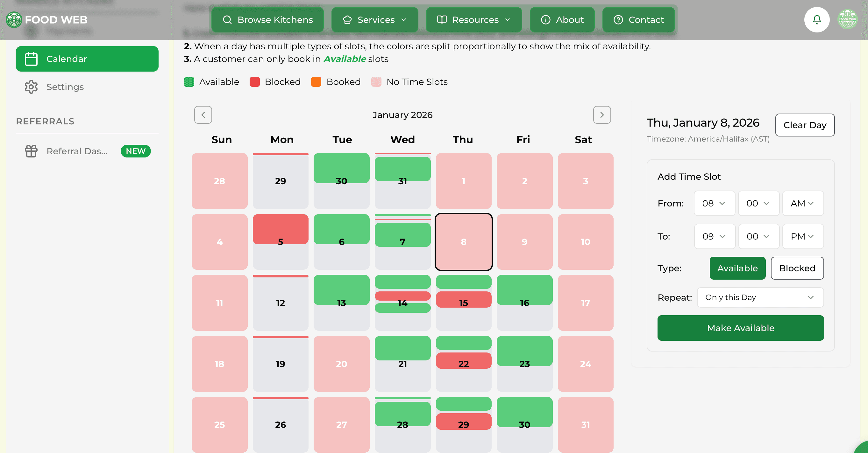Image resolution: width=868 pixels, height=453 pixels.
Task: Open To PM period dropdown
Action: [x=803, y=236]
